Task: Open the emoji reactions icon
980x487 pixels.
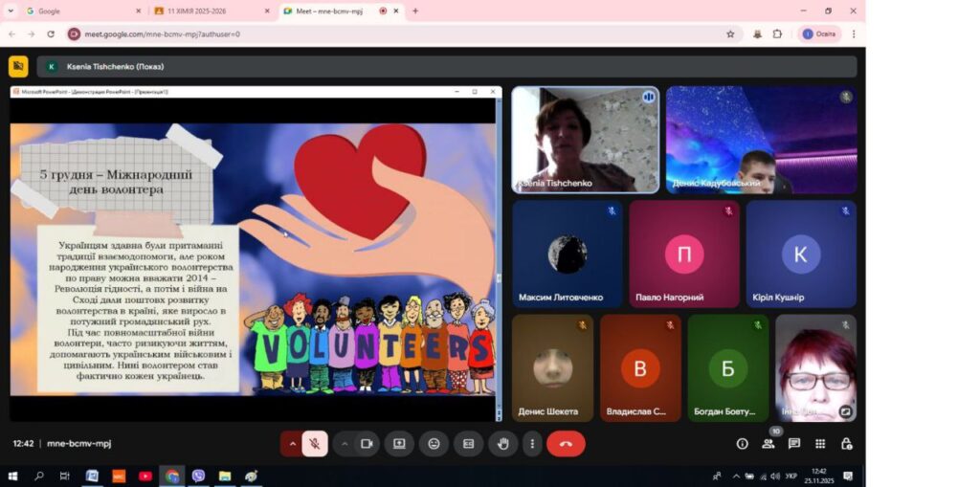Action: (434, 444)
